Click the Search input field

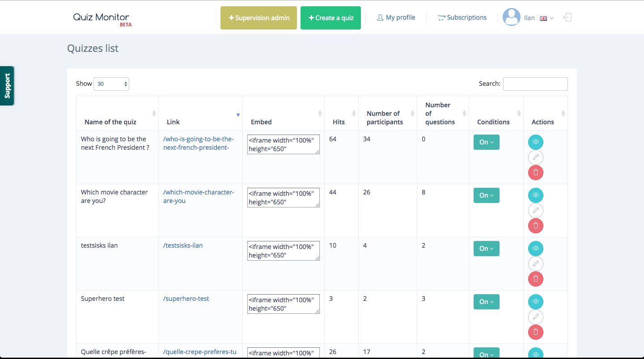(x=535, y=84)
